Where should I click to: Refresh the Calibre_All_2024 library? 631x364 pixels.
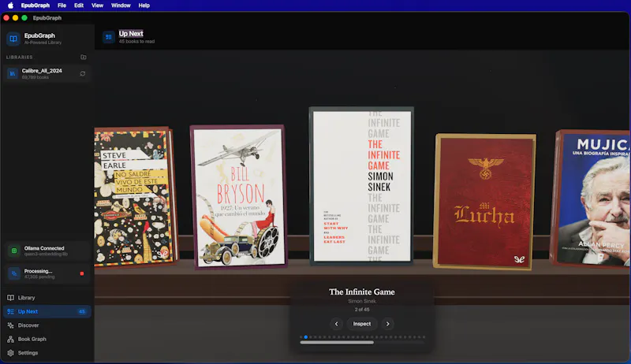[83, 73]
